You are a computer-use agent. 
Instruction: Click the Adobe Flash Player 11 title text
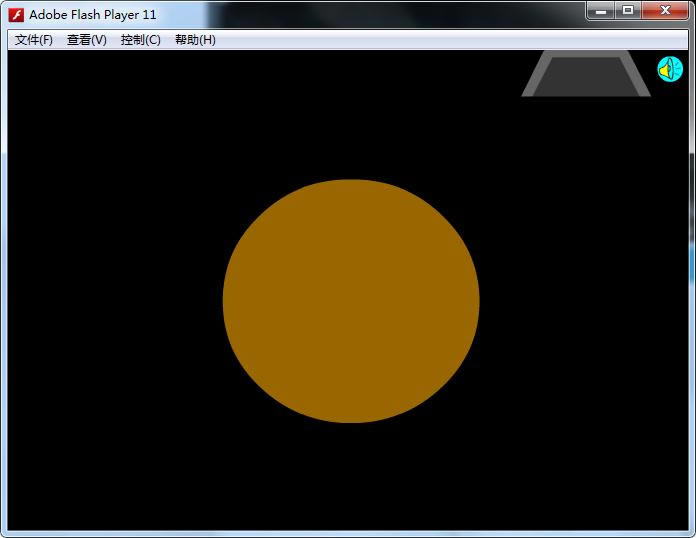coord(93,15)
